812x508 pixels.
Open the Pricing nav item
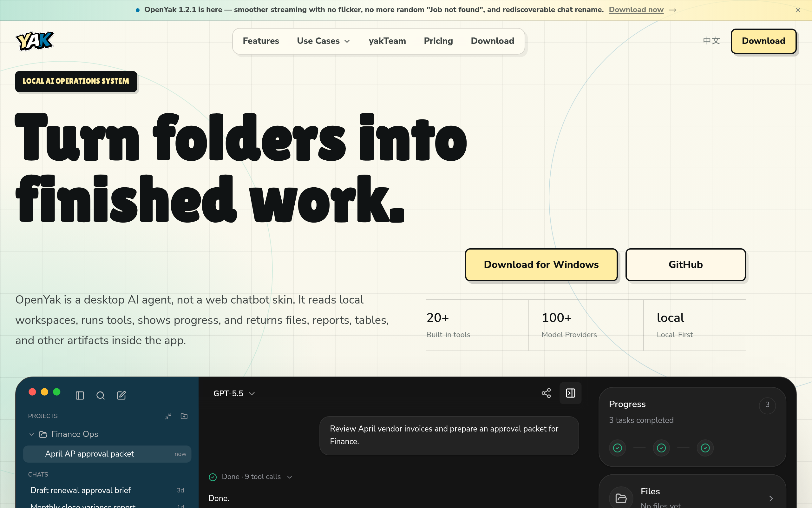click(438, 41)
